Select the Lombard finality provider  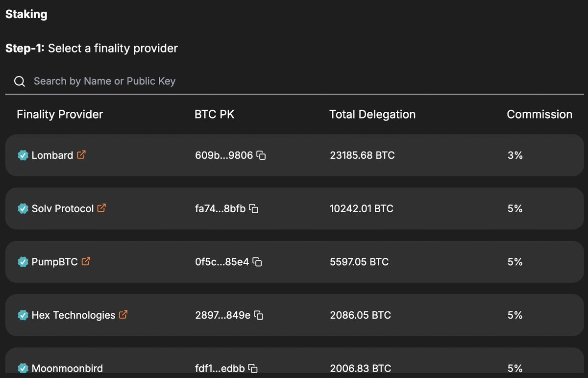pyautogui.click(x=294, y=155)
